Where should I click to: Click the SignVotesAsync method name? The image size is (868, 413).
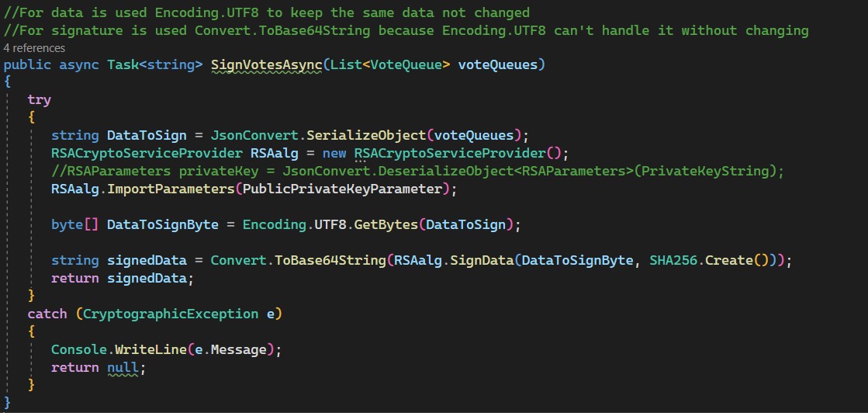tap(266, 64)
